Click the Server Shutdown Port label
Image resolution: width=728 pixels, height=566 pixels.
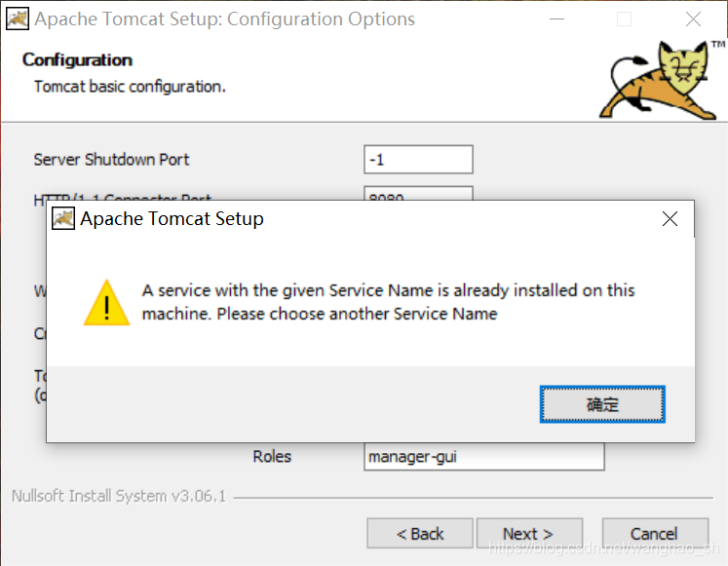pyautogui.click(x=111, y=160)
